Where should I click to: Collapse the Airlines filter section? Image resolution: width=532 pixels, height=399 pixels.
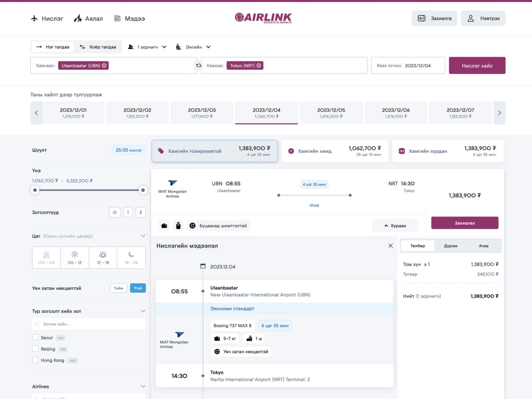click(143, 386)
